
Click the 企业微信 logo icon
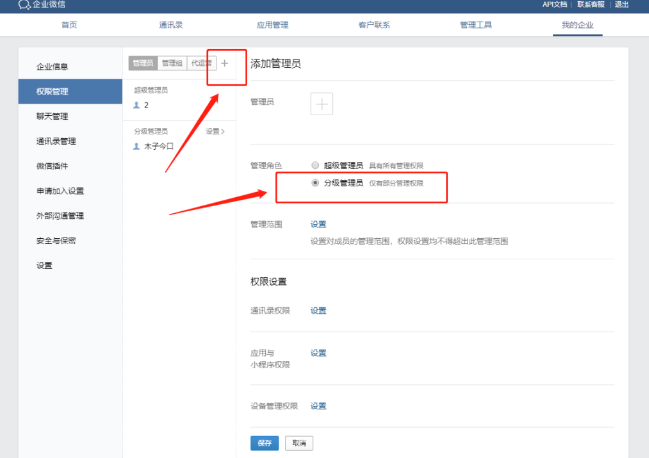[24, 5]
